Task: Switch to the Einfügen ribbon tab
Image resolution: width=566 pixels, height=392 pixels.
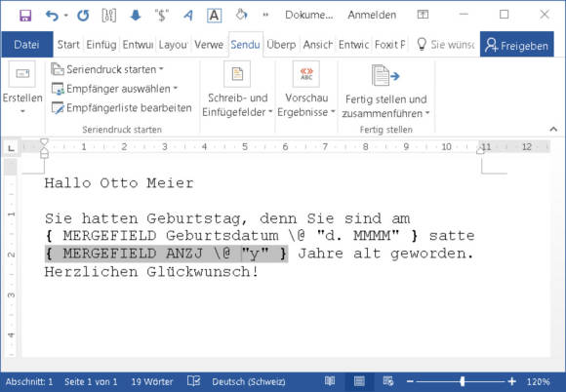Action: tap(101, 45)
